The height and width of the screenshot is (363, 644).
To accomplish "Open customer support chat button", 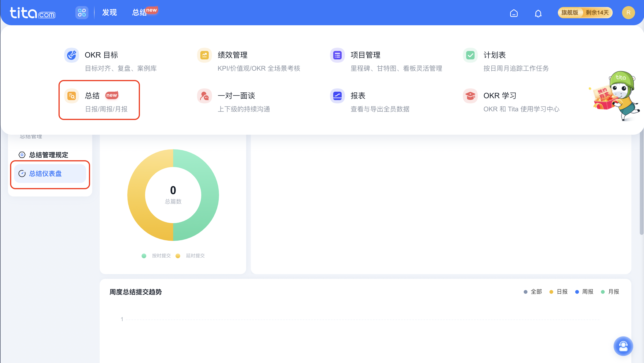I will (623, 346).
